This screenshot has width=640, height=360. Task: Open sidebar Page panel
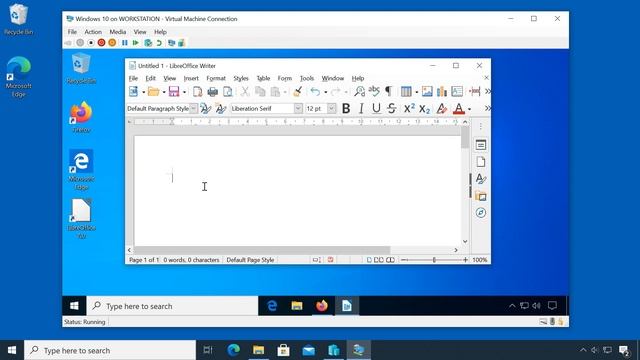(481, 162)
